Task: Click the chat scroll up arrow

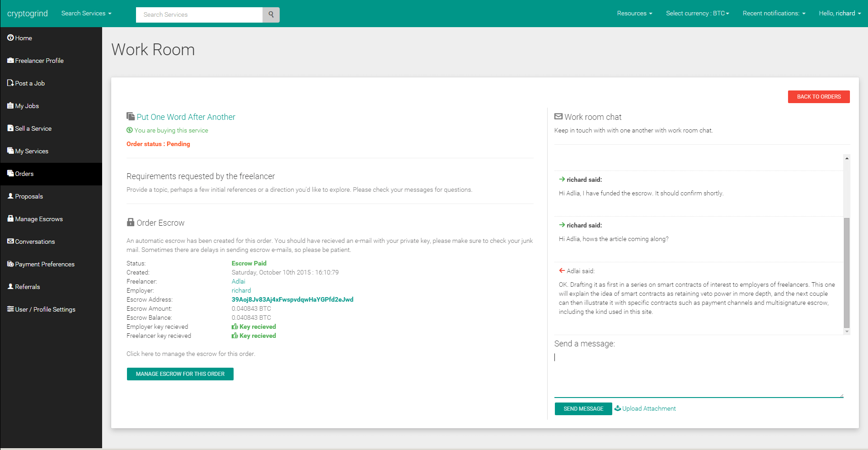Action: 847,158
